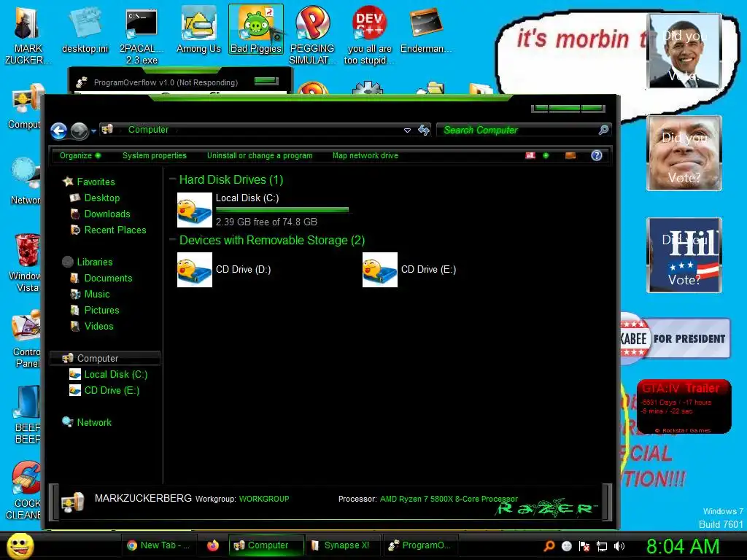This screenshot has height=560, width=747.
Task: Select the Dev-C++ 'you all are too stupid' icon
Action: [369, 36]
